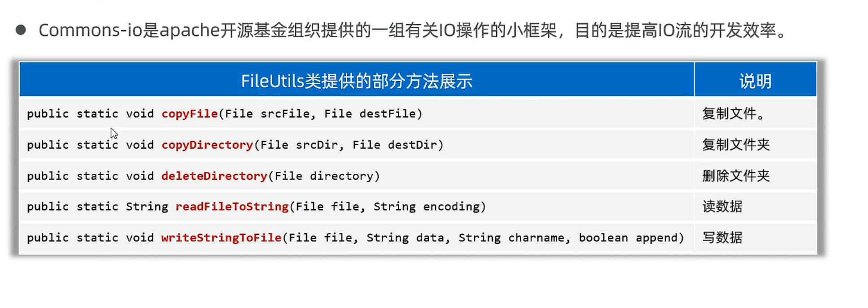Click 'String charname' parameter text
868x308 pixels.
[511, 238]
